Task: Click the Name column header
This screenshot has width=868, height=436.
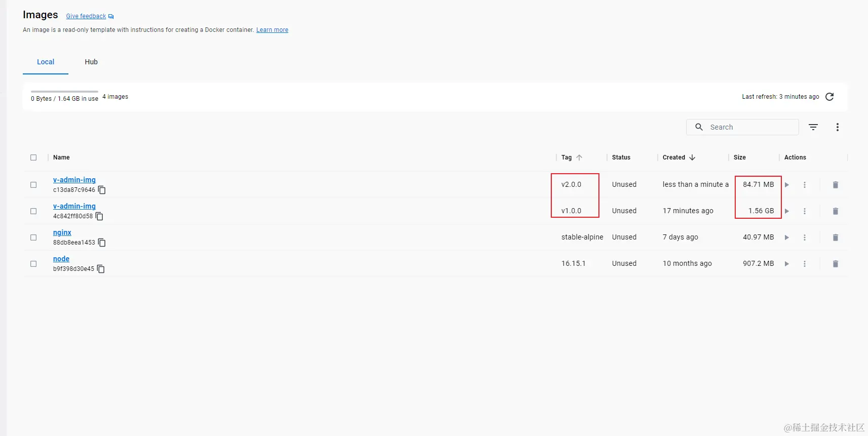Action: coord(61,157)
